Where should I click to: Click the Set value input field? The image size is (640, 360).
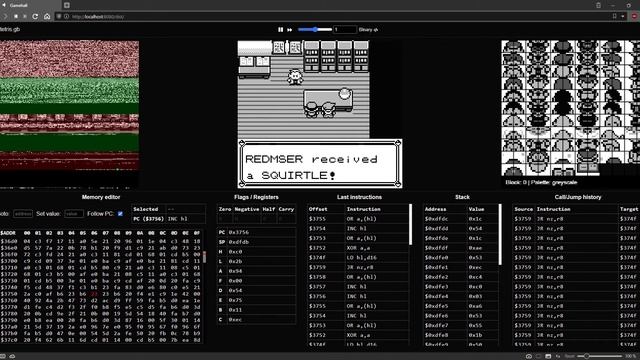(74, 213)
